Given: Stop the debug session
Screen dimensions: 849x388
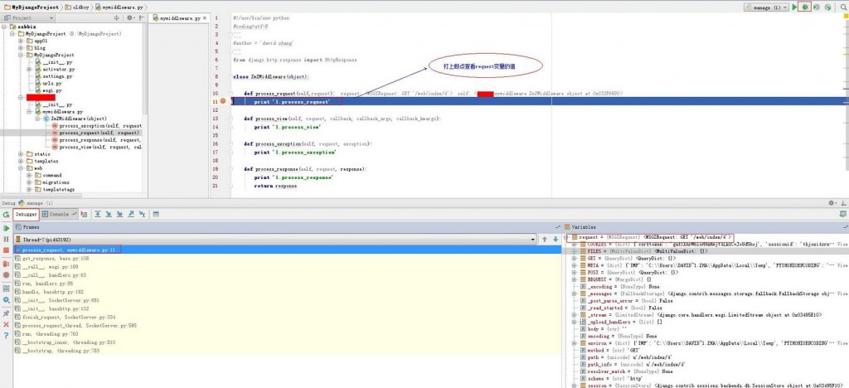Looking at the screenshot, I should click(6, 251).
